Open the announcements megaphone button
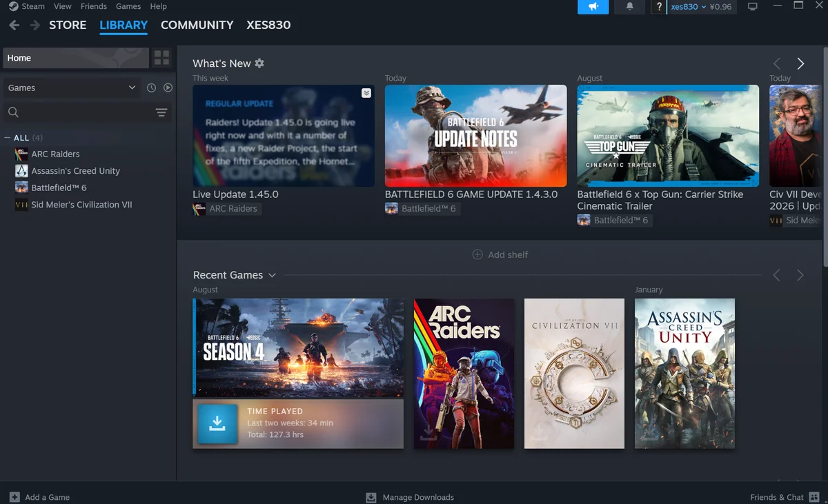 pyautogui.click(x=593, y=7)
